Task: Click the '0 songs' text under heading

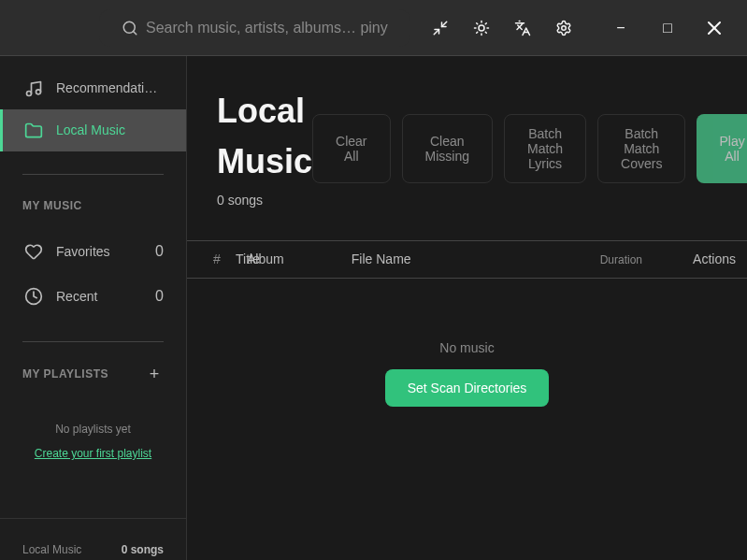Action: [239, 200]
